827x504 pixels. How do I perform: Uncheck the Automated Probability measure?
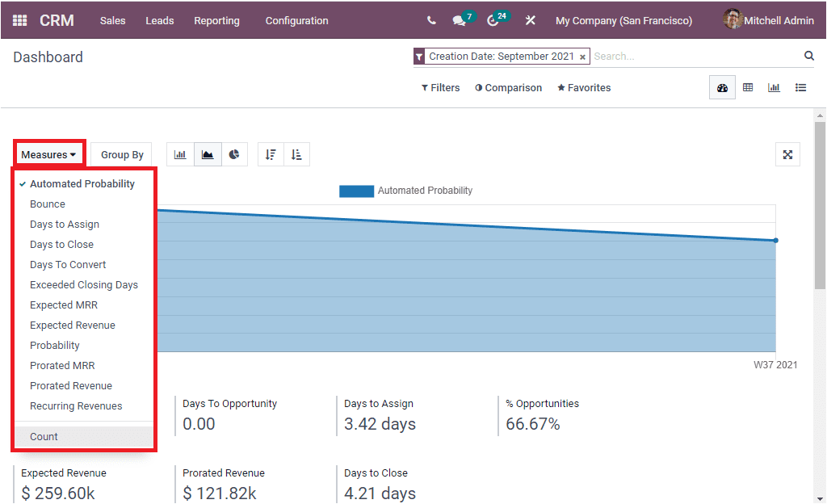click(82, 183)
